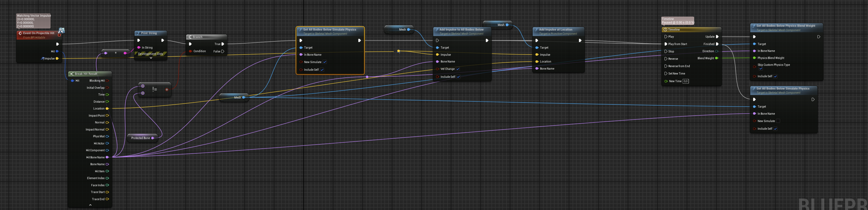Image resolution: width=868 pixels, height=210 pixels.
Task: Click the Play from Start pin on Timeline
Action: 666,44
